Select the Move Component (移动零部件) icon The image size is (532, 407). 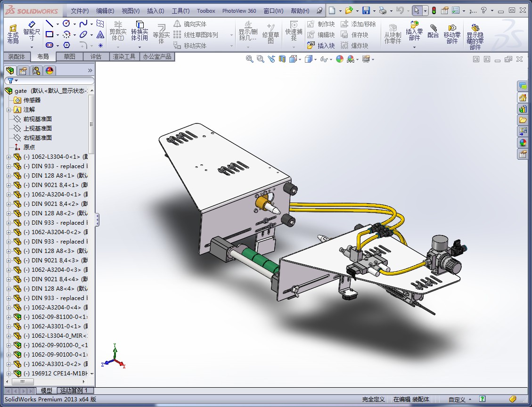pos(453,32)
